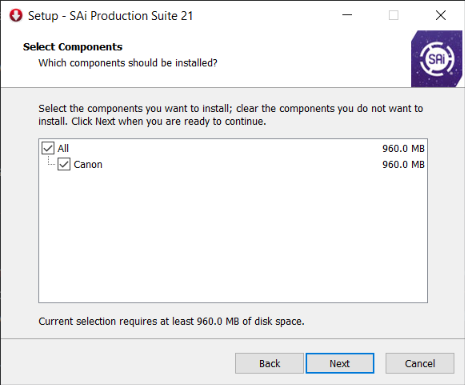Uncheck the All components checkbox

click(48, 148)
